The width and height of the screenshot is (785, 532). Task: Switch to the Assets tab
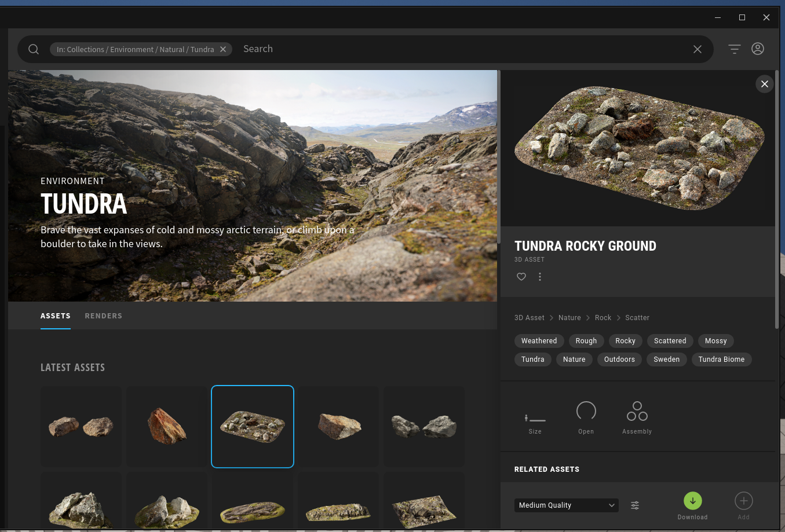pyautogui.click(x=56, y=316)
